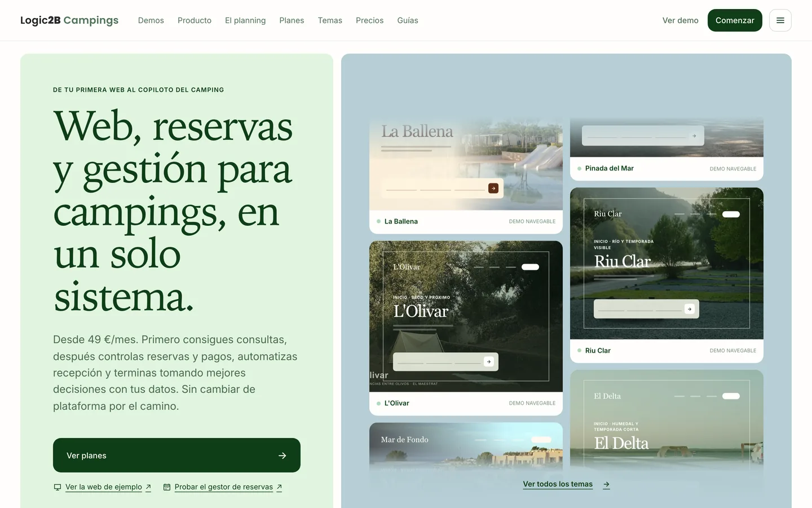
Task: Open the El Delta demo thumbnail
Action: pyautogui.click(x=667, y=421)
